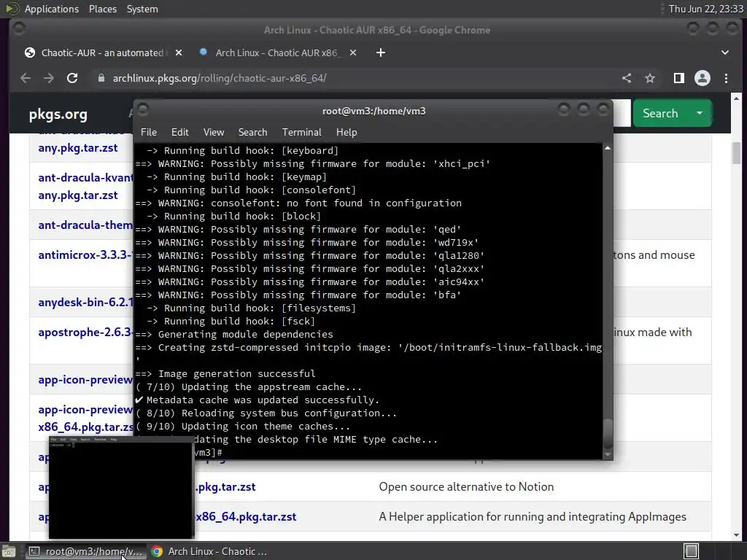Click the terminal window preview thumbnail
Image resolution: width=747 pixels, height=560 pixels.
point(121,487)
